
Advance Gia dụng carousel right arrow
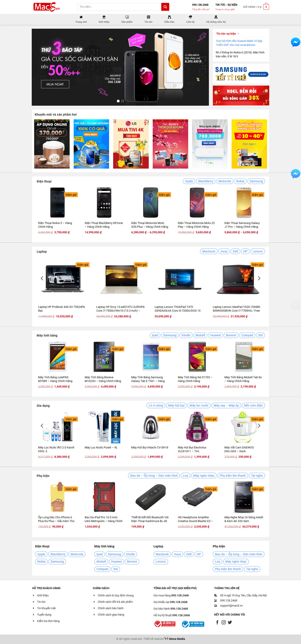pos(259,426)
